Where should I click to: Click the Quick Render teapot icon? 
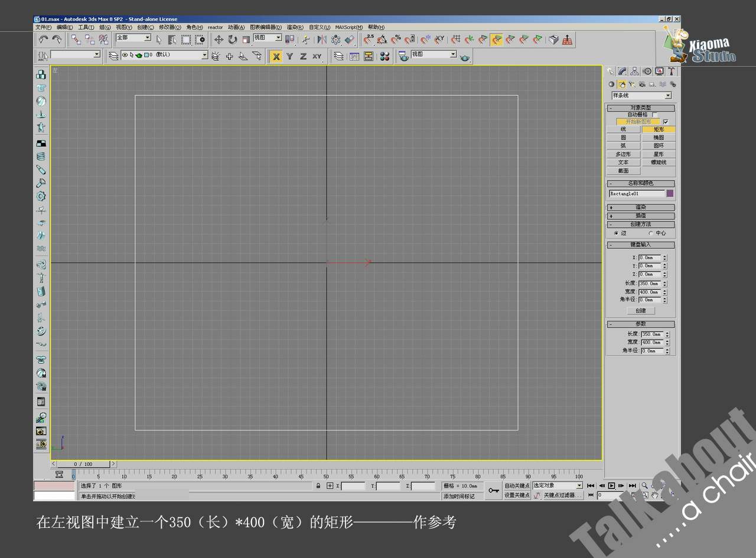465,57
